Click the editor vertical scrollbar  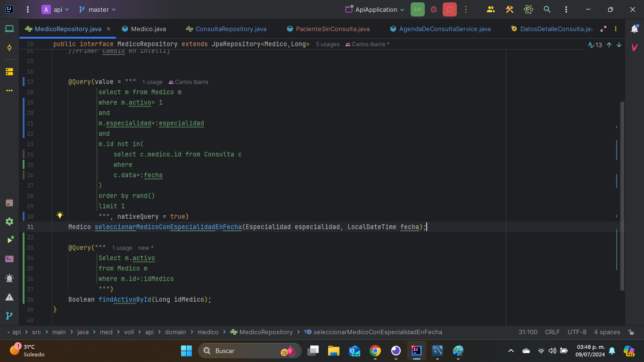coord(622,196)
